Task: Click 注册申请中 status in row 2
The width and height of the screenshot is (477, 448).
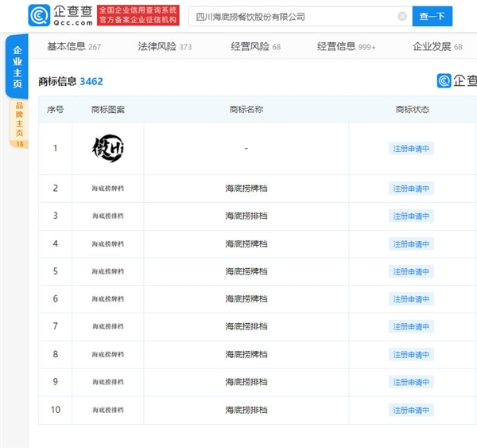Action: 411,189
